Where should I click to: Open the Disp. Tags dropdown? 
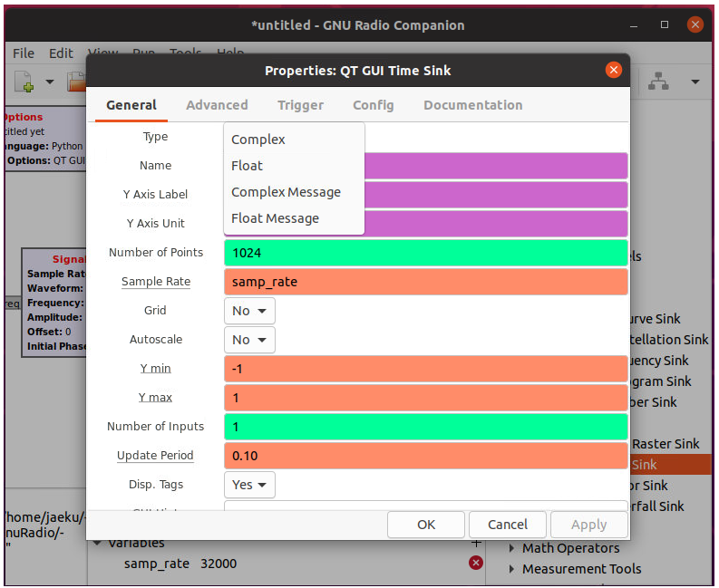click(x=249, y=485)
